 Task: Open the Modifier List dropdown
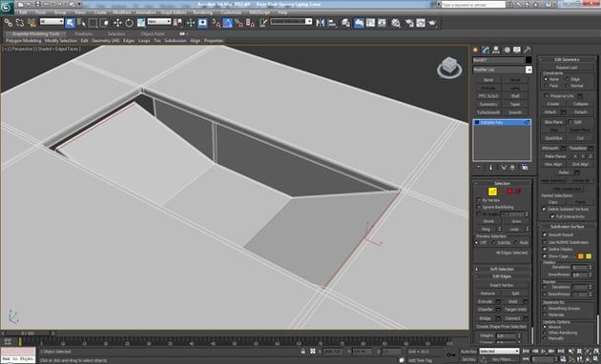coord(502,70)
